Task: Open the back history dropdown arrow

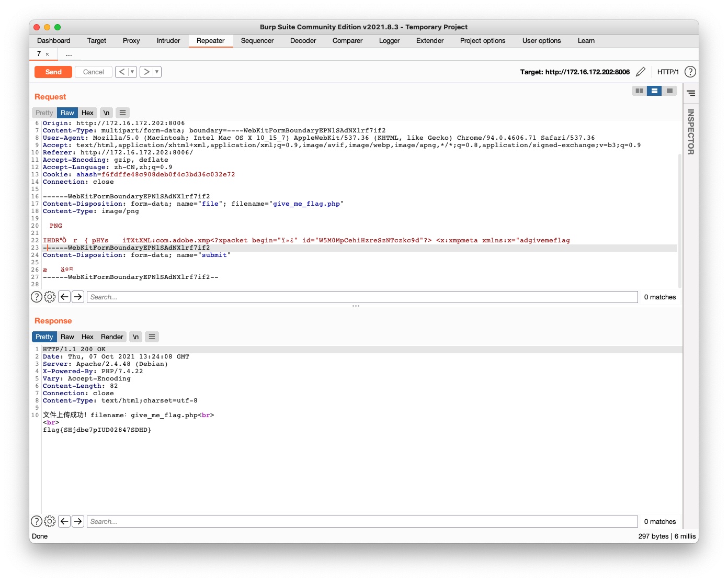Action: (132, 72)
